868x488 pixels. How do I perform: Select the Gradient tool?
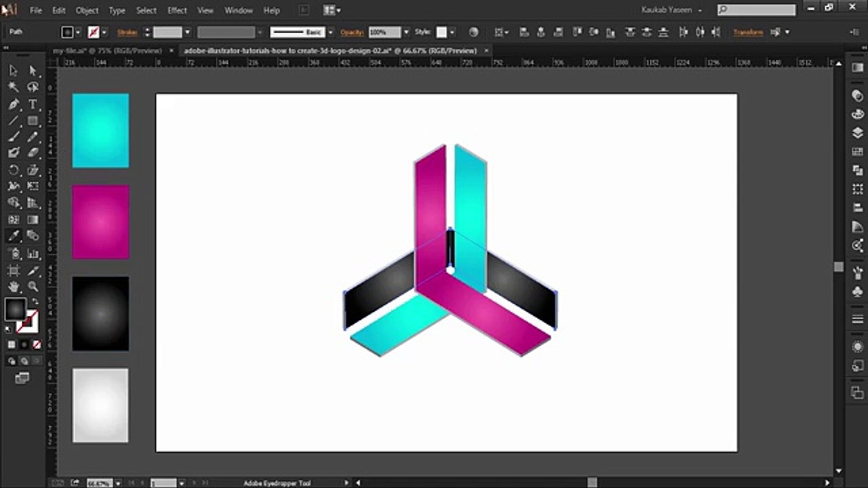[33, 220]
